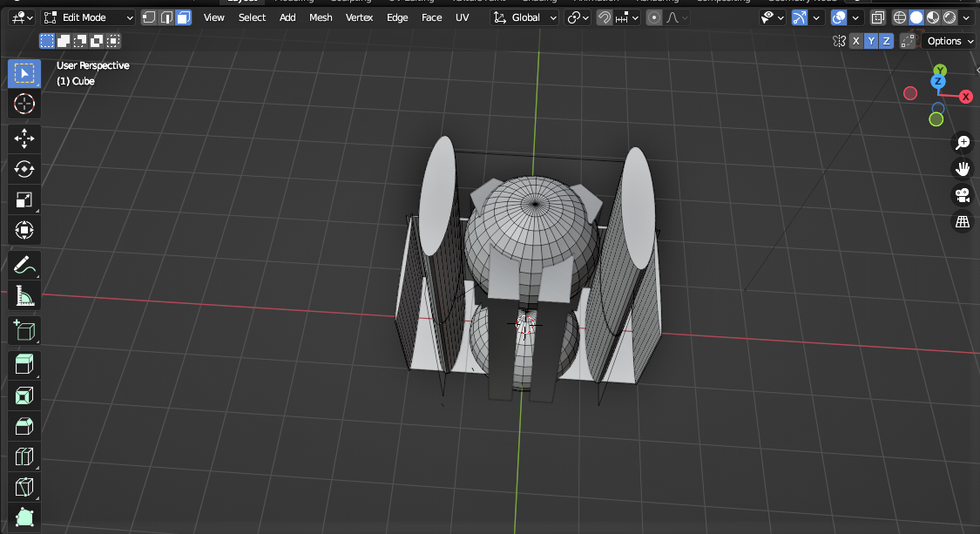980x534 pixels.
Task: Toggle the snapping magnet
Action: [604, 17]
